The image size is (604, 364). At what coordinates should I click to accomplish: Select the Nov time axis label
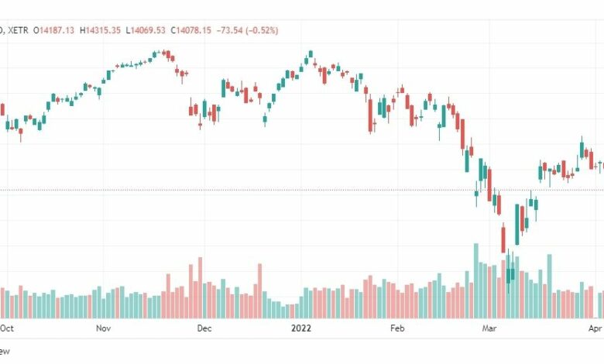[x=103, y=328]
